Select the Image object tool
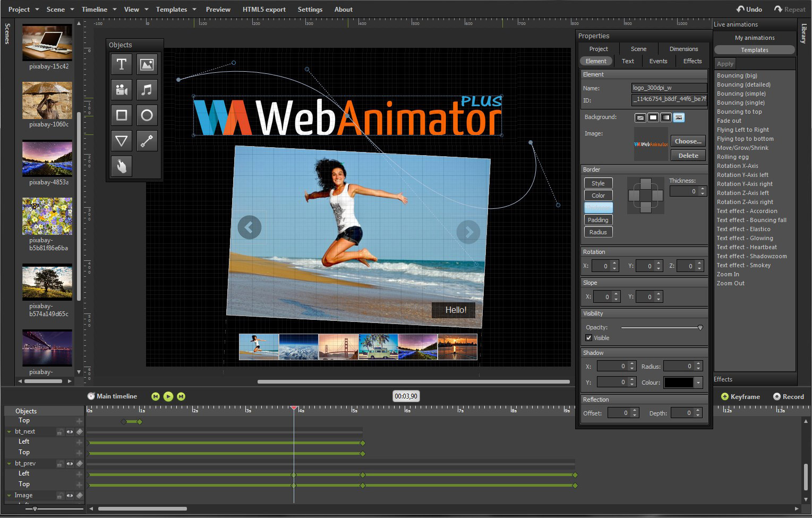The width and height of the screenshot is (812, 518). click(x=147, y=64)
